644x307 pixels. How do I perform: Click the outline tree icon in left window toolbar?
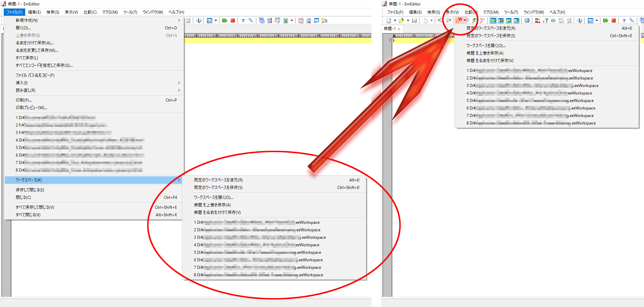286,20
